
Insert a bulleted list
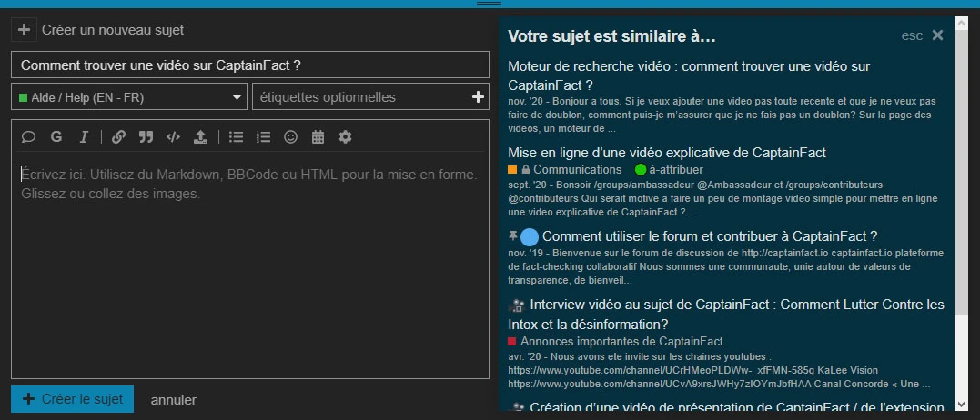pos(236,136)
